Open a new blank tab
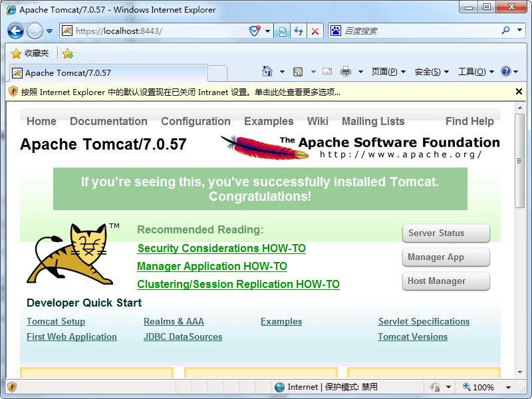 click(x=217, y=74)
